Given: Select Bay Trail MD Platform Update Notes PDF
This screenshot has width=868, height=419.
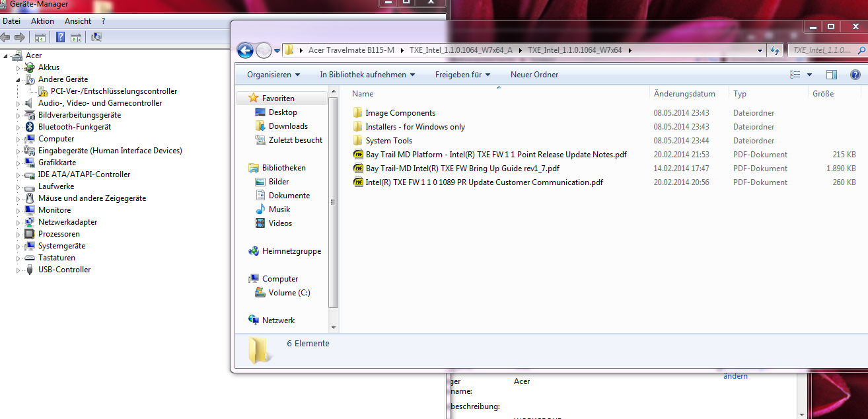Looking at the screenshot, I should (x=496, y=155).
